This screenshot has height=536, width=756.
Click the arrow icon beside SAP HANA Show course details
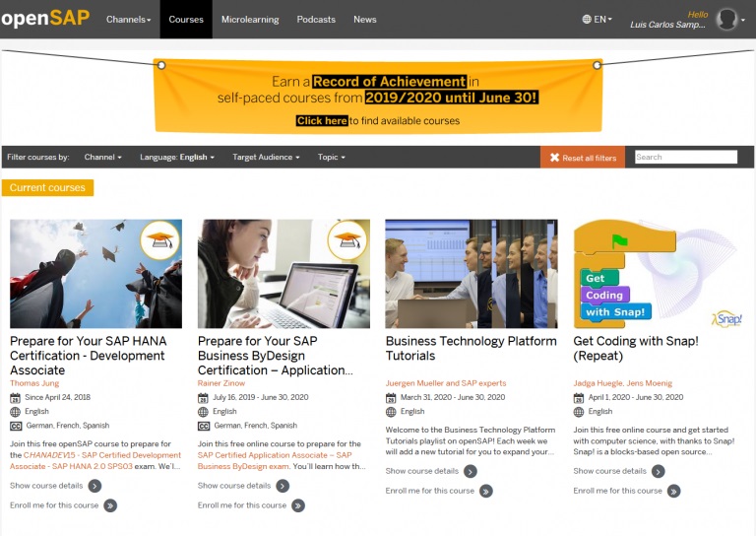pyautogui.click(x=94, y=486)
